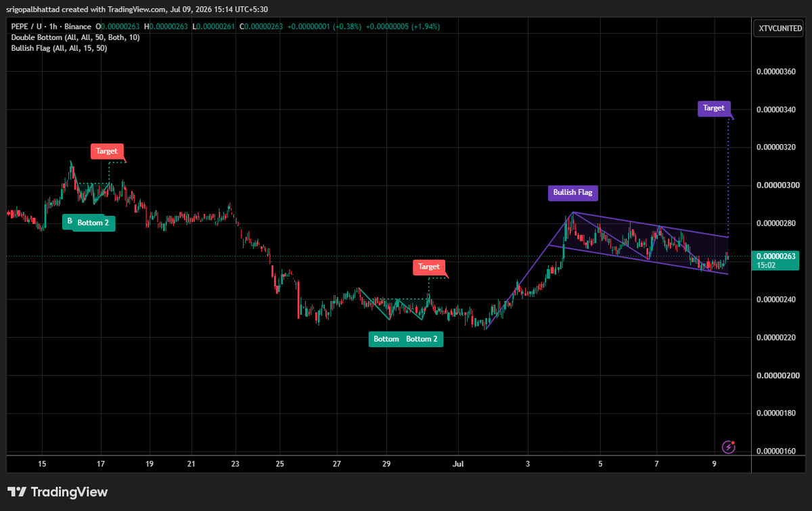Select the Bottom 2 label near June 17
This screenshot has width=812, height=511.
(x=93, y=223)
